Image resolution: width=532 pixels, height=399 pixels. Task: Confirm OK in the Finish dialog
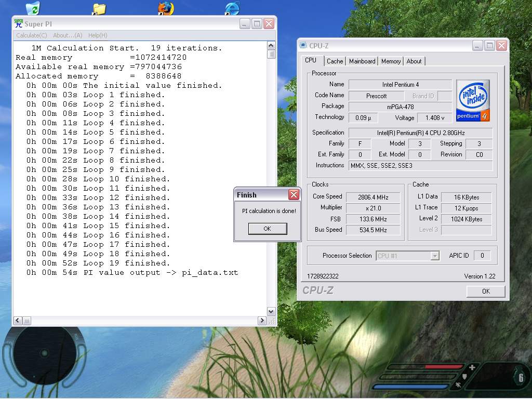268,229
